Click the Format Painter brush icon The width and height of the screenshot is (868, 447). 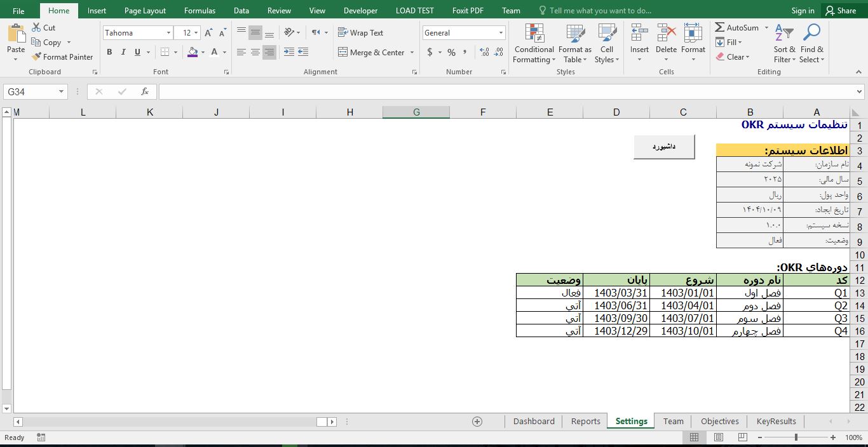click(x=37, y=57)
